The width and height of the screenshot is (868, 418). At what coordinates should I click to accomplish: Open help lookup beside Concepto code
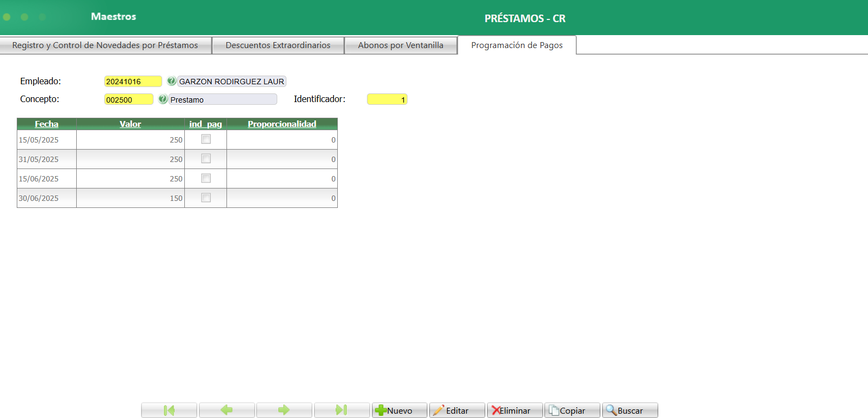163,99
